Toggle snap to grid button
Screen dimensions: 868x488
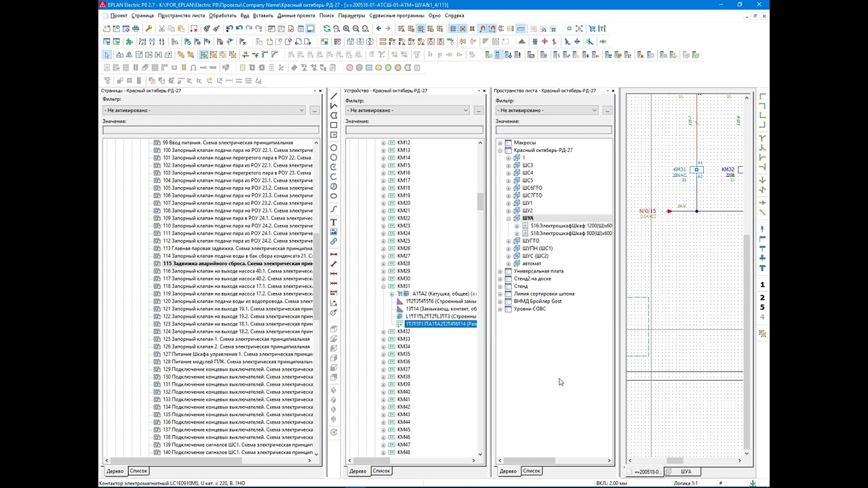(x=462, y=28)
